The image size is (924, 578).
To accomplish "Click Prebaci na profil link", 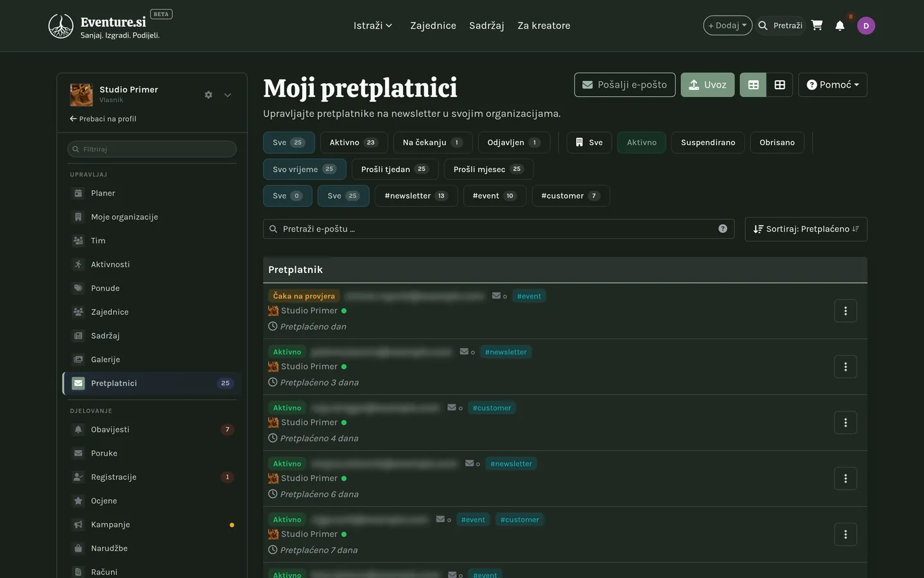I will [103, 119].
